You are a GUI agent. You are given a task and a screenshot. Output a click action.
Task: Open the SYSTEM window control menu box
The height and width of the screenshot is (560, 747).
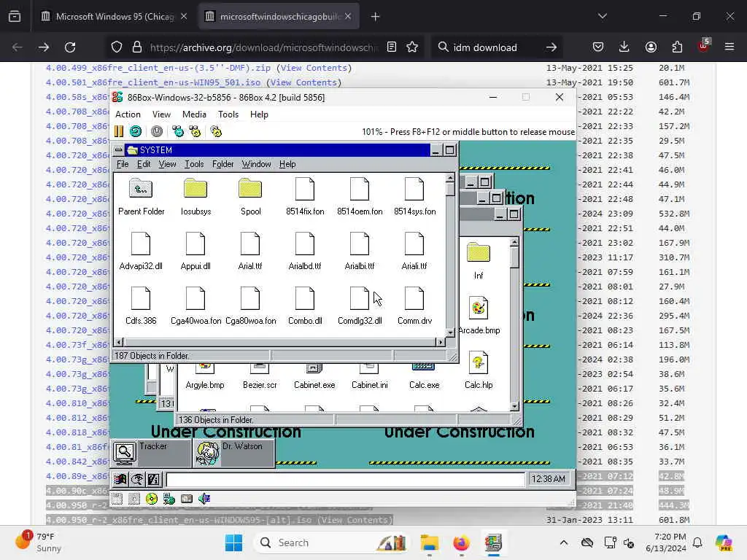[x=119, y=150]
